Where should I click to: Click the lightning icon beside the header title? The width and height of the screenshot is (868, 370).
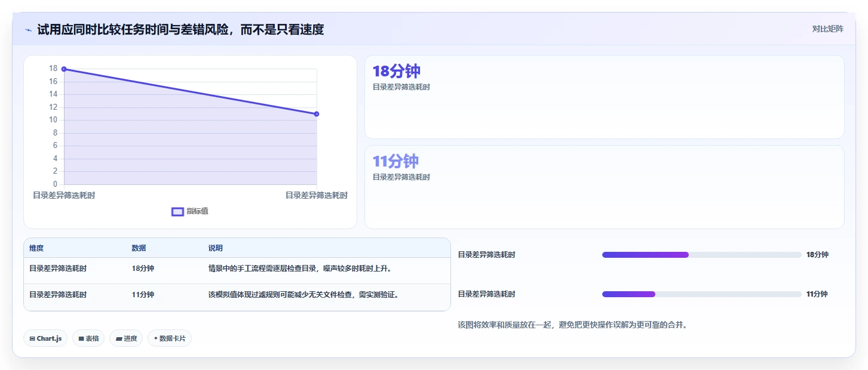coord(28,30)
